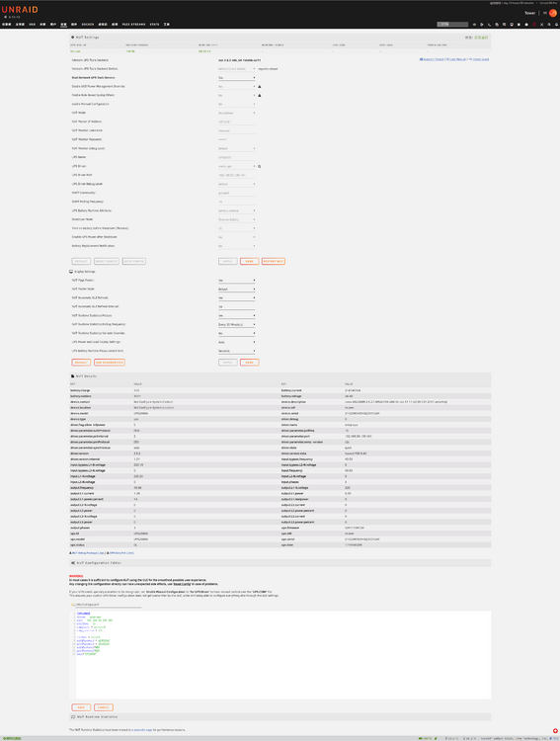Click the NUT Configuration Editor section header
560x741 pixels.
[280, 563]
